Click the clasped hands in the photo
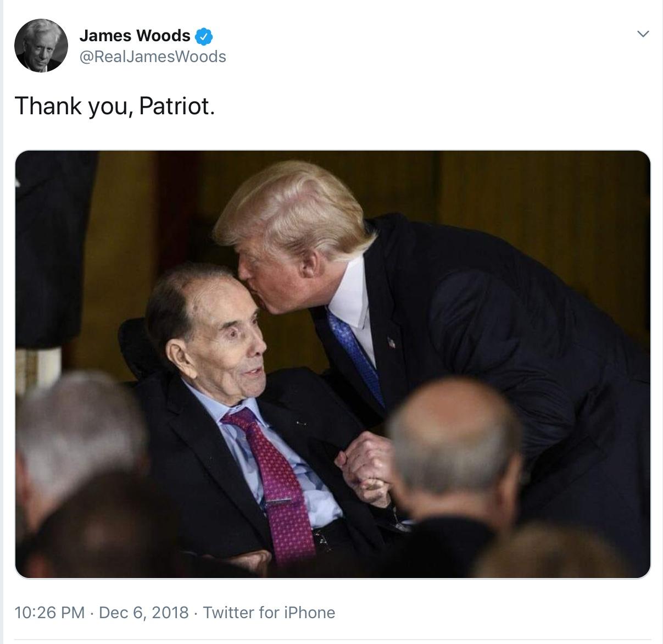 tap(365, 467)
